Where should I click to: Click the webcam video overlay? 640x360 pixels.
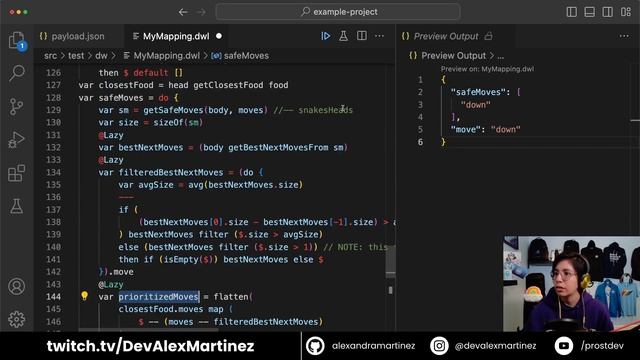(571, 284)
